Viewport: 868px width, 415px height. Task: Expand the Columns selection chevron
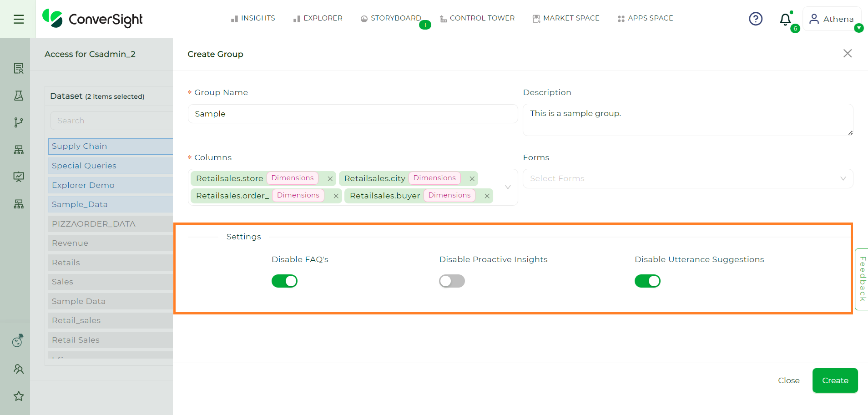pyautogui.click(x=508, y=187)
